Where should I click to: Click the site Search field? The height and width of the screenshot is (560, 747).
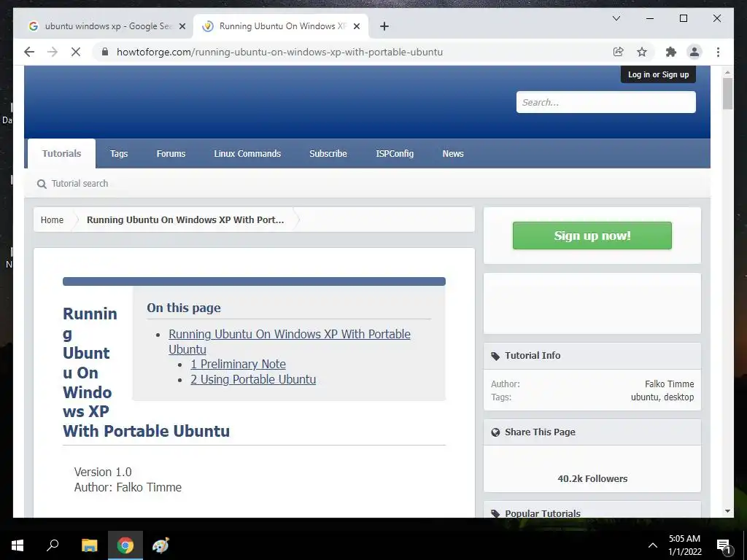[605, 102]
